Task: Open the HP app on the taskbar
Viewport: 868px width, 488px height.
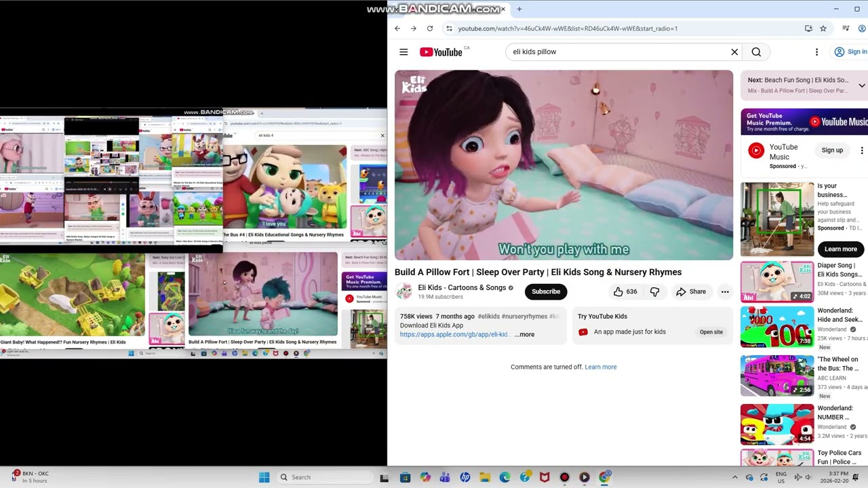Action: pyautogui.click(x=465, y=477)
